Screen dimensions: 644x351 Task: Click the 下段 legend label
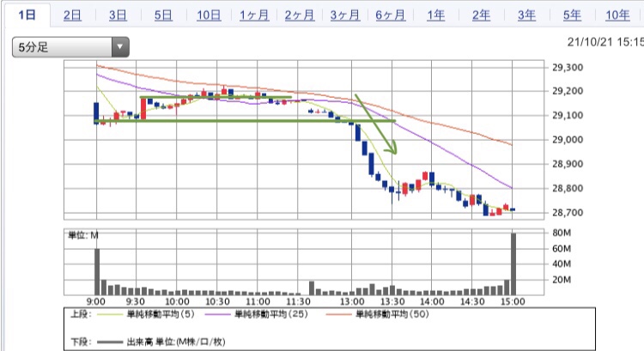click(x=81, y=342)
